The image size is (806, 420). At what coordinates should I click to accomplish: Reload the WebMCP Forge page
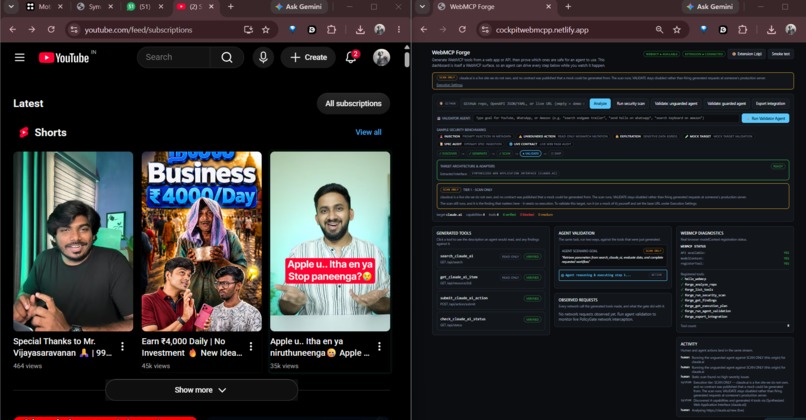point(462,30)
